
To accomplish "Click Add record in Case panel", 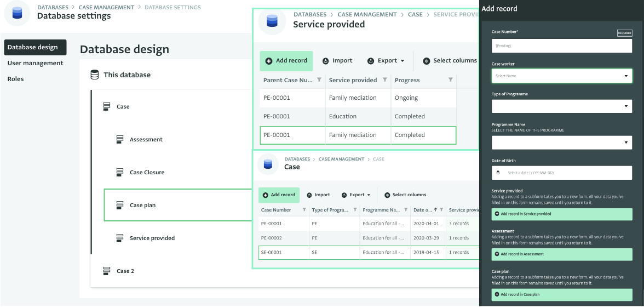I will (x=279, y=195).
